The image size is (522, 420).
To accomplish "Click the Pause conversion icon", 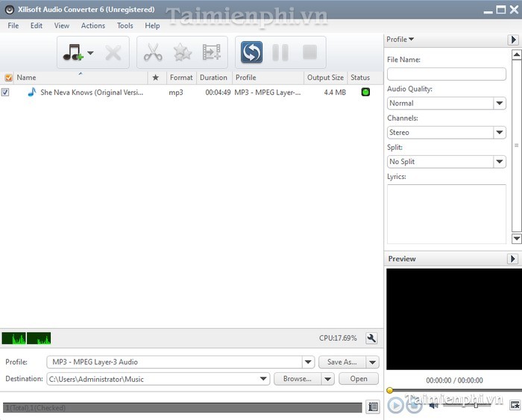I will point(280,52).
